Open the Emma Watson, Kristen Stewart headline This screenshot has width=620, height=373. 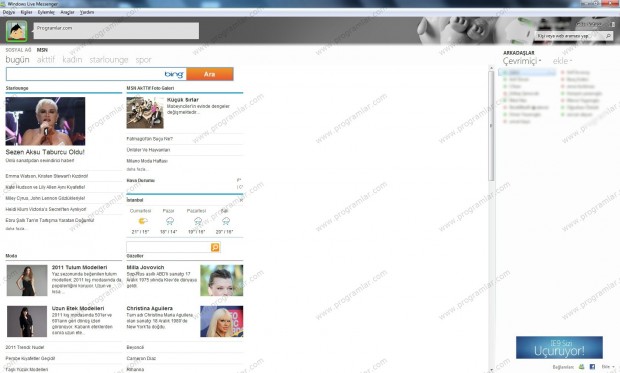coord(47,176)
